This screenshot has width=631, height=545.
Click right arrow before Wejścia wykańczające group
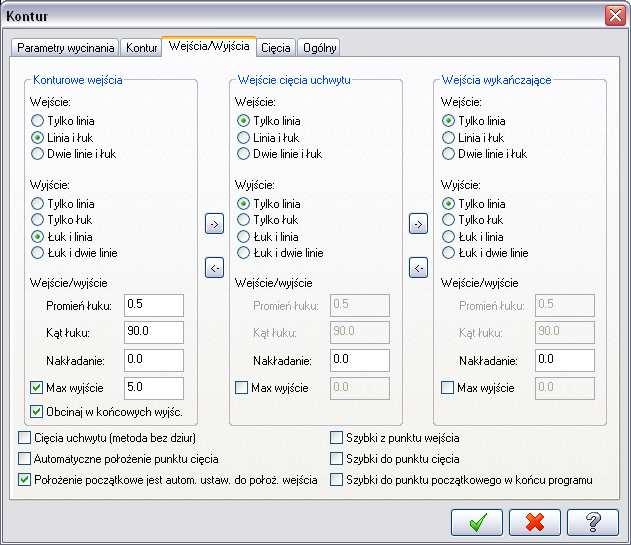(419, 224)
